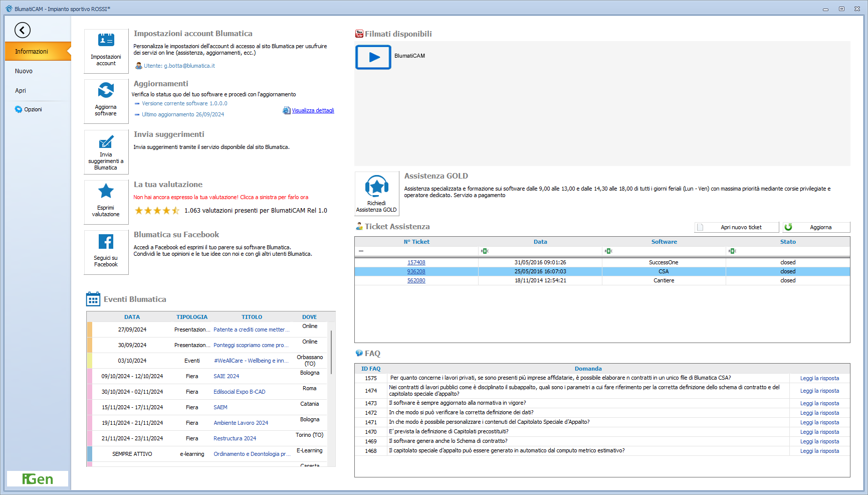Click the user icon beside Utente
This screenshot has width=868, height=495.
tap(139, 66)
